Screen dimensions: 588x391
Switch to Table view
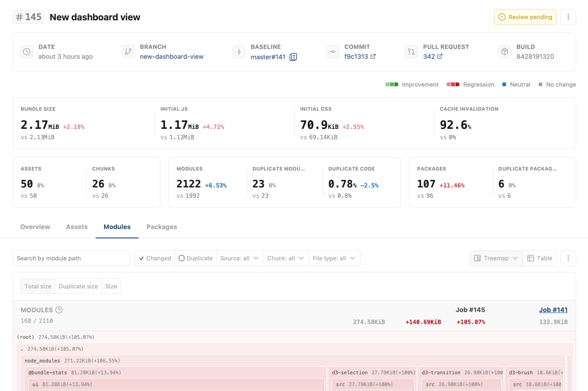[x=540, y=258]
